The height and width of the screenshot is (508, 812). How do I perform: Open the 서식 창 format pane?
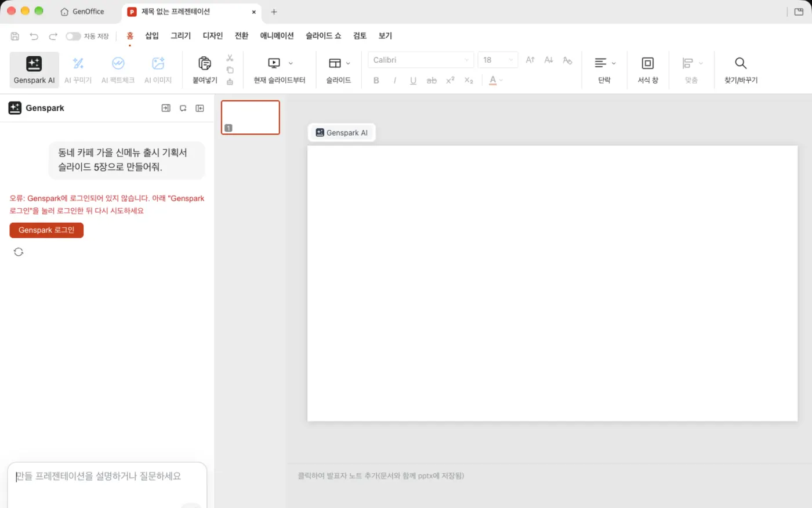(x=648, y=70)
